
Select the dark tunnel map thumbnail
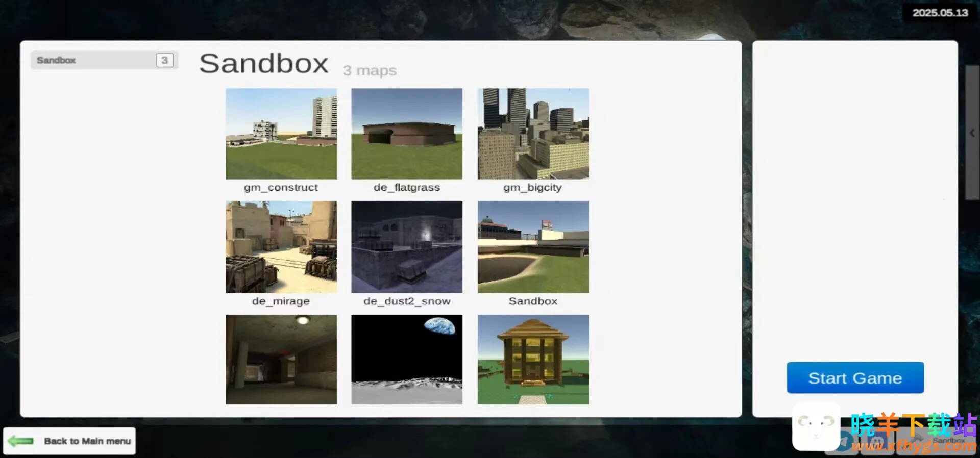click(x=281, y=360)
